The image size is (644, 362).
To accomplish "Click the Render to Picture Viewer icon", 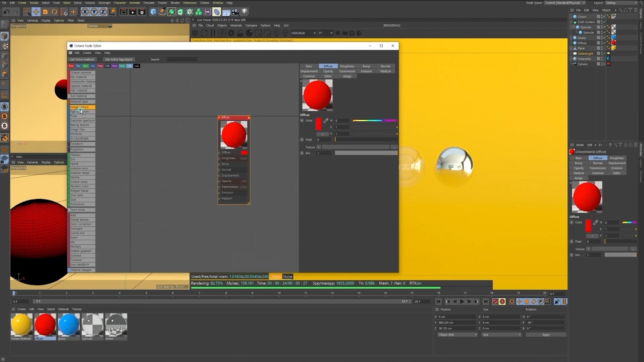I will pyautogui.click(x=133, y=12).
